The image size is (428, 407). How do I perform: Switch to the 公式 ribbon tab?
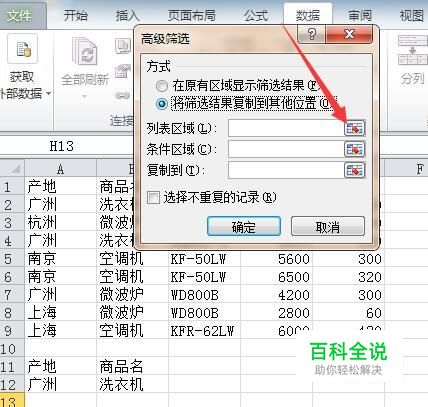(255, 16)
